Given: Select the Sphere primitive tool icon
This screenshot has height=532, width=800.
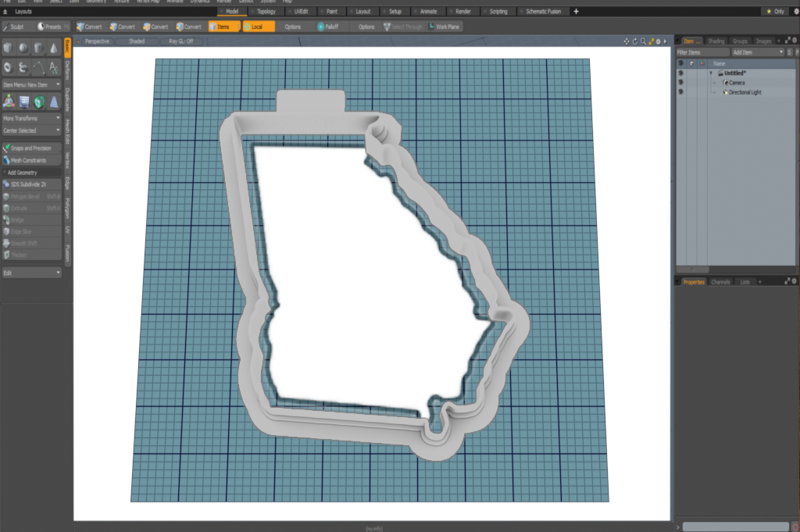Looking at the screenshot, I should tap(23, 48).
